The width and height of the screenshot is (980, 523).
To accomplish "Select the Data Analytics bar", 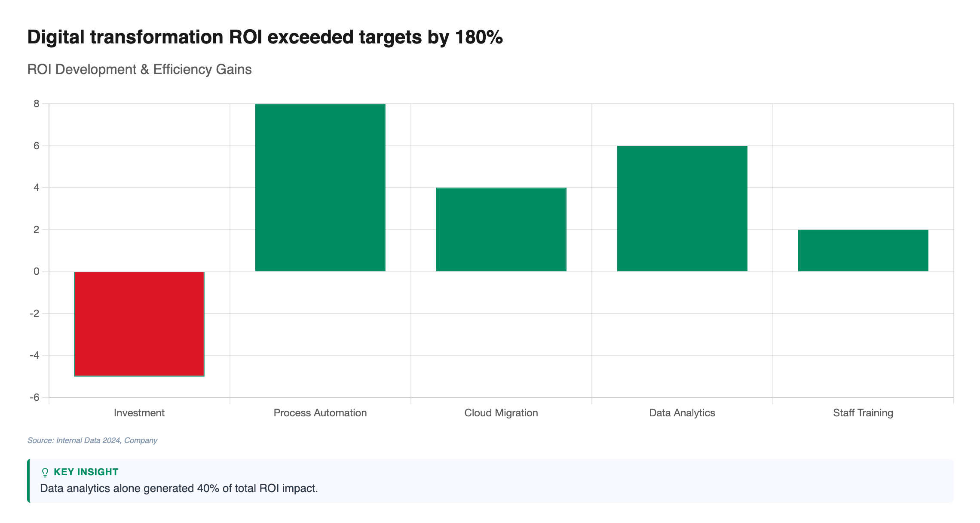I will (x=682, y=209).
